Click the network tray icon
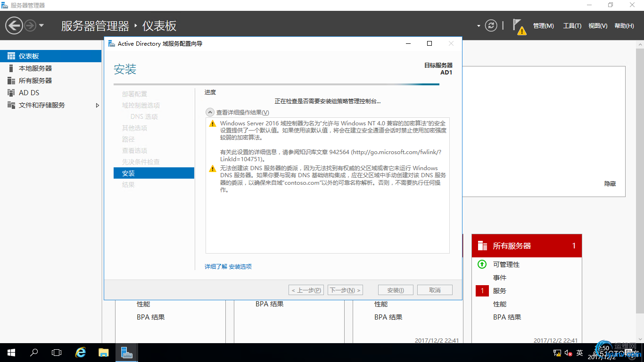Screen dimensions: 644x362 click(x=557, y=353)
